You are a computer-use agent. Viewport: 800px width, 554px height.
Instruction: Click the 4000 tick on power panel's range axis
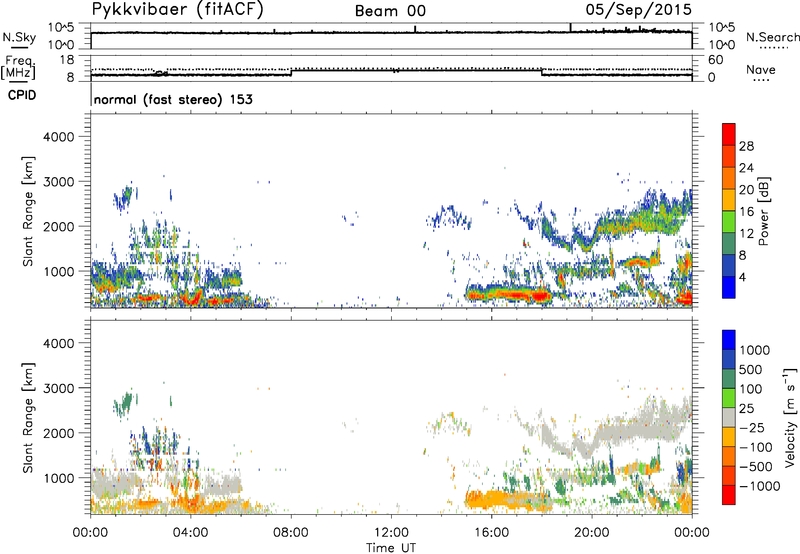[x=59, y=137]
